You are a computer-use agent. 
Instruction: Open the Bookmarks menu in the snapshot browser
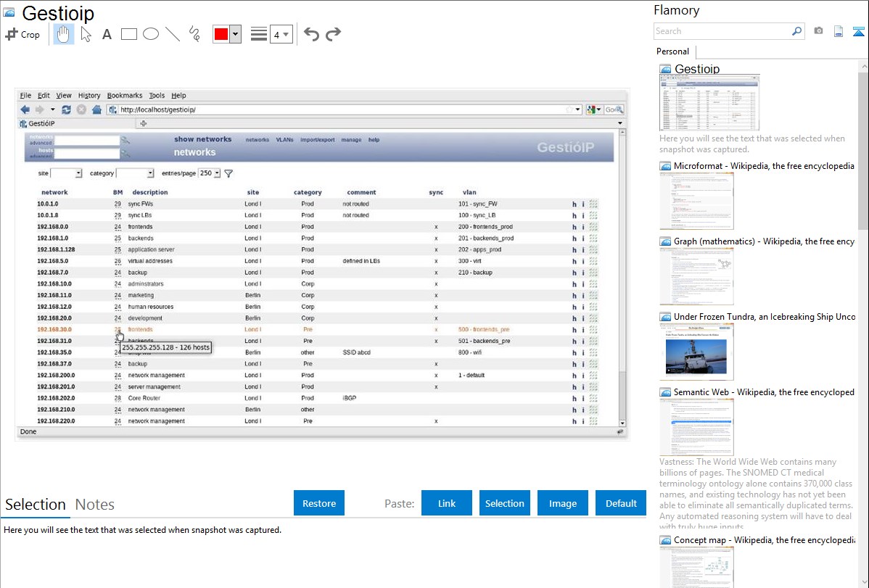point(125,95)
